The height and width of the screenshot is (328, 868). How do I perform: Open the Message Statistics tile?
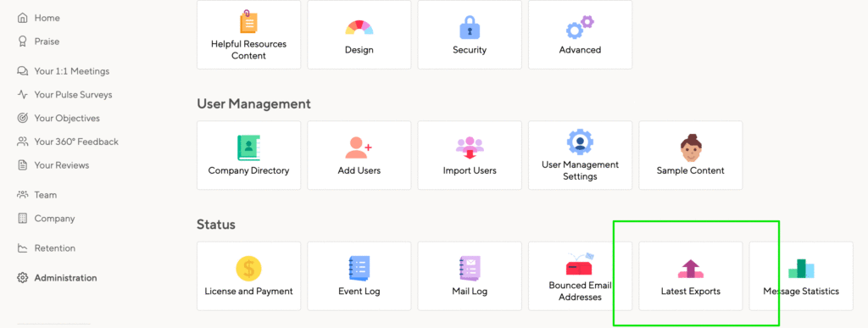pos(801,276)
